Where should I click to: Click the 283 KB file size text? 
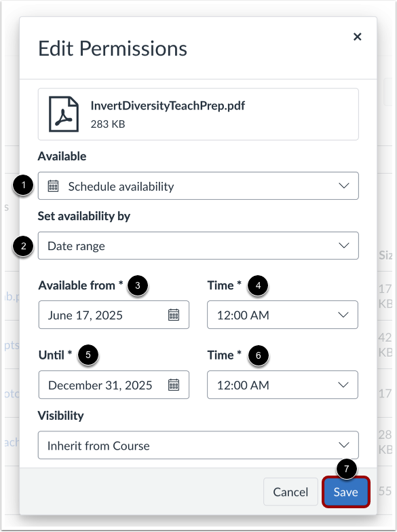[108, 124]
